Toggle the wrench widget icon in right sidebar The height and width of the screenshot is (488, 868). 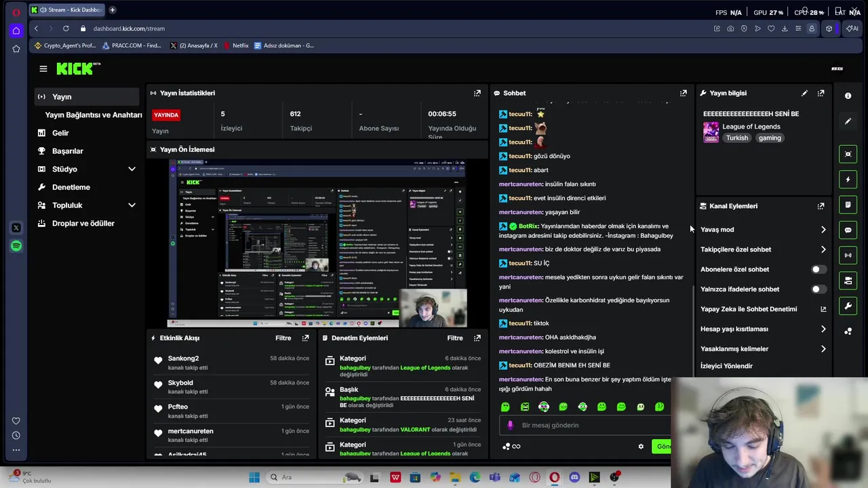[x=848, y=306]
